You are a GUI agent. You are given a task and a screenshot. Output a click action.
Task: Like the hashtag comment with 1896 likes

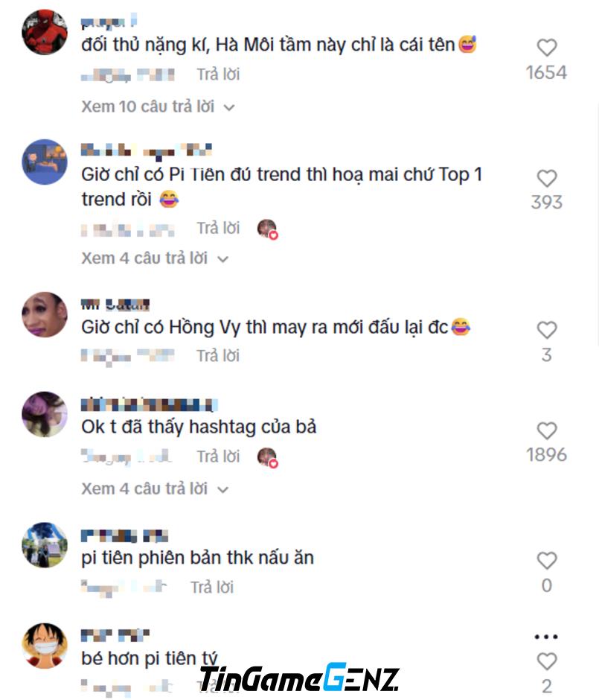click(x=546, y=431)
